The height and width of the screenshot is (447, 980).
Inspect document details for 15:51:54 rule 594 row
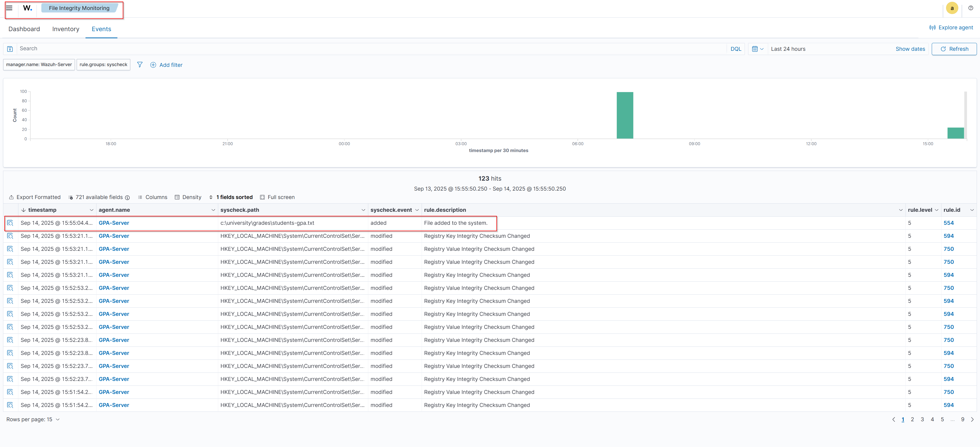pyautogui.click(x=10, y=405)
